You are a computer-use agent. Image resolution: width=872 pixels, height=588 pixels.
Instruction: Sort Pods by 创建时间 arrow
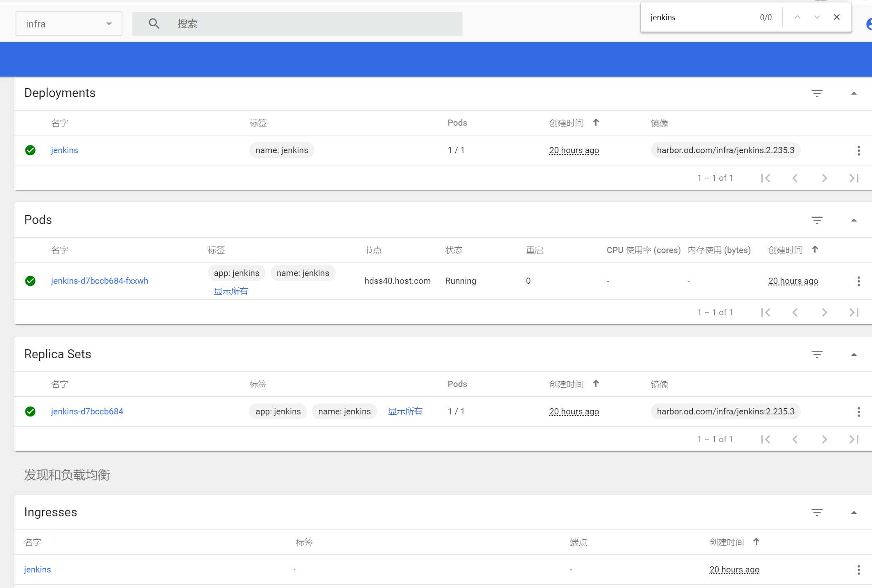pos(815,249)
